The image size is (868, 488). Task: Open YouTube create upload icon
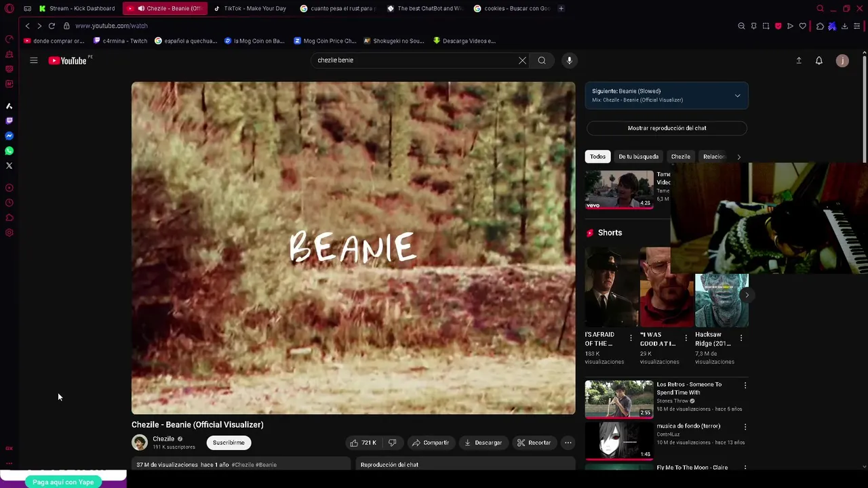coord(799,60)
